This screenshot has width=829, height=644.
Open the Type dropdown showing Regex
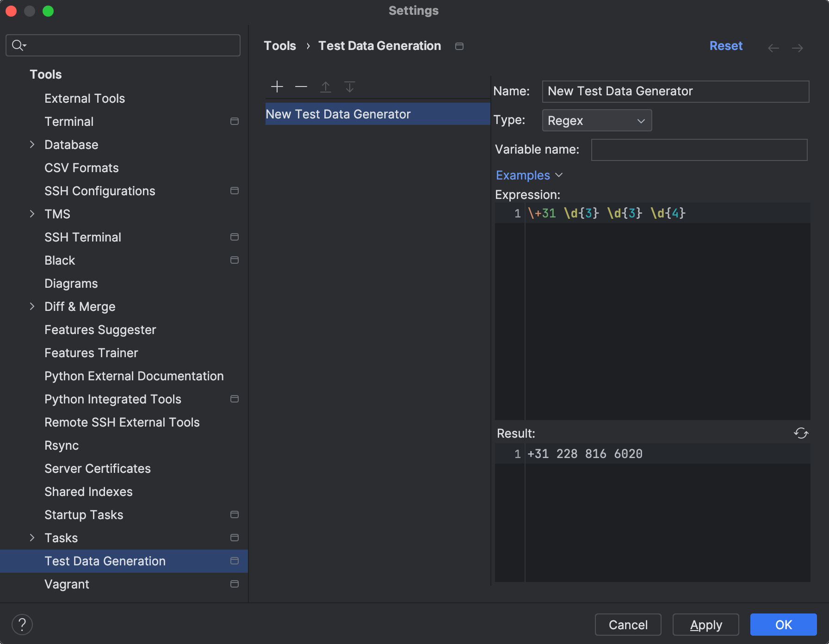(x=596, y=121)
